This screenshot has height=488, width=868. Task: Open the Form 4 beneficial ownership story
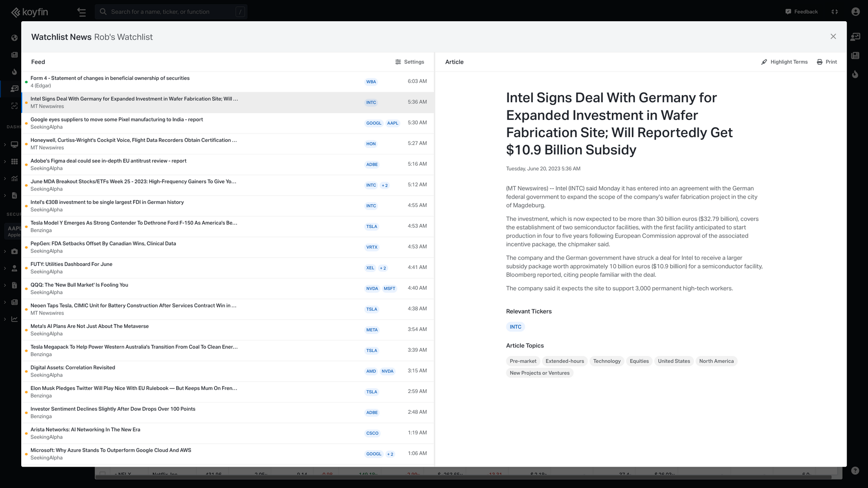228,82
